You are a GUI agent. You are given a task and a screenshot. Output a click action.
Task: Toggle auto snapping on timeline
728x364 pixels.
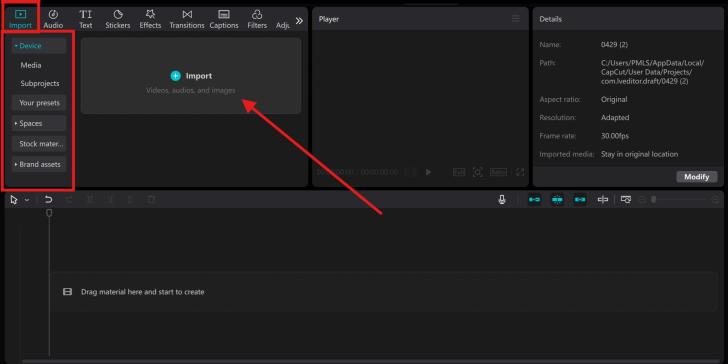tap(557, 200)
